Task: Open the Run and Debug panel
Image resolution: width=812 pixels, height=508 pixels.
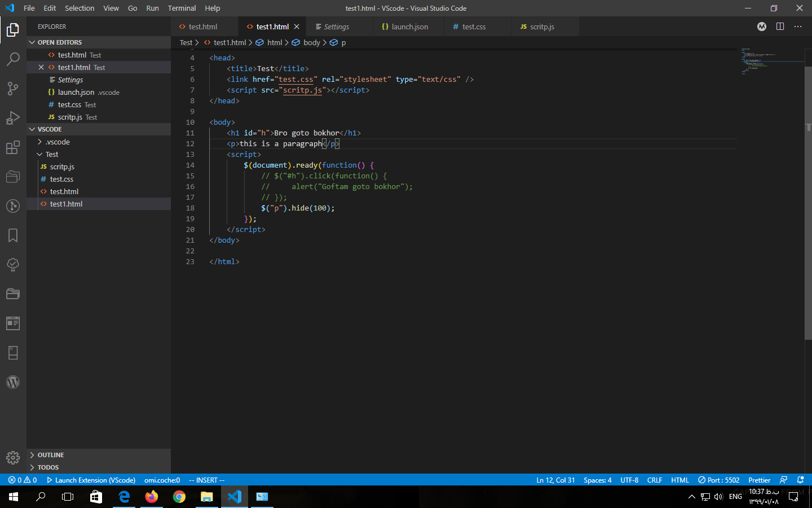Action: coord(13,118)
